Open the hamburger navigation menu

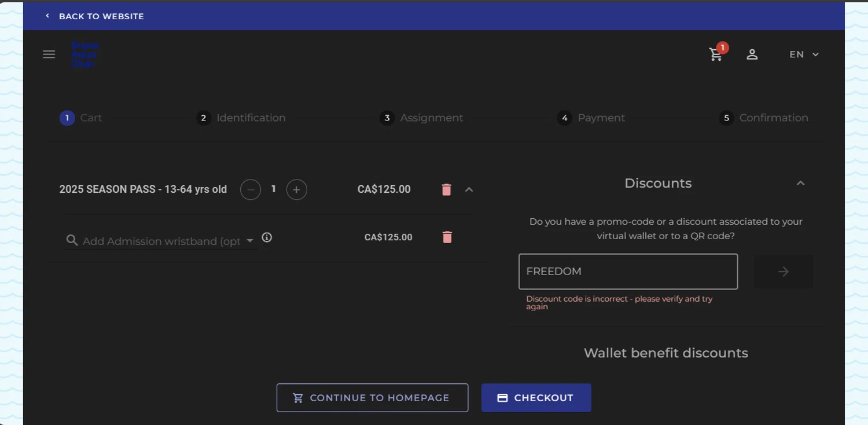coord(49,54)
